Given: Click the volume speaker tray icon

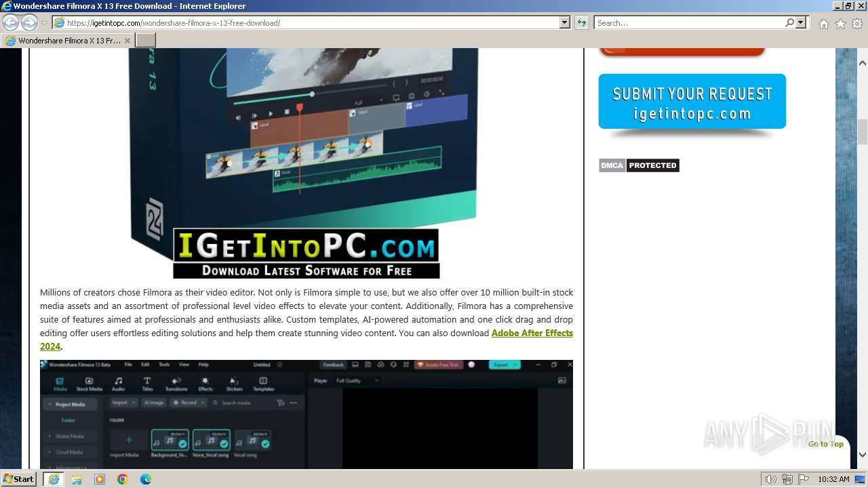Looking at the screenshot, I should (x=770, y=479).
